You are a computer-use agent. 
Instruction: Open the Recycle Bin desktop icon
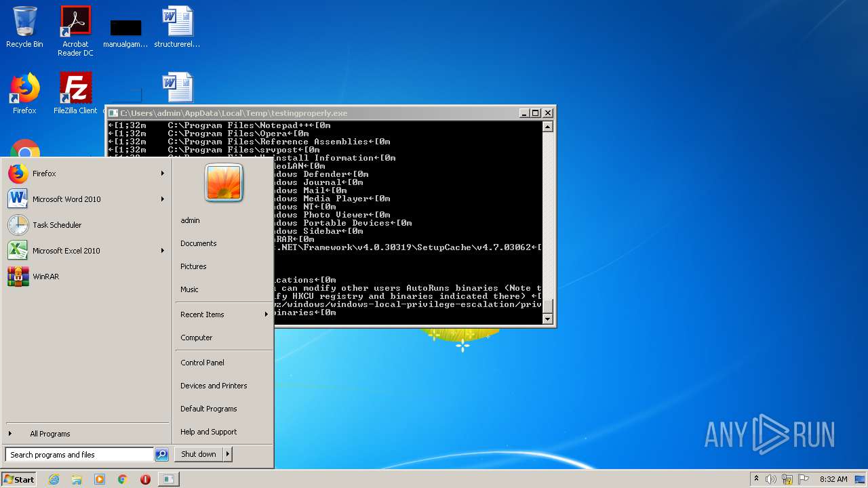tap(24, 27)
